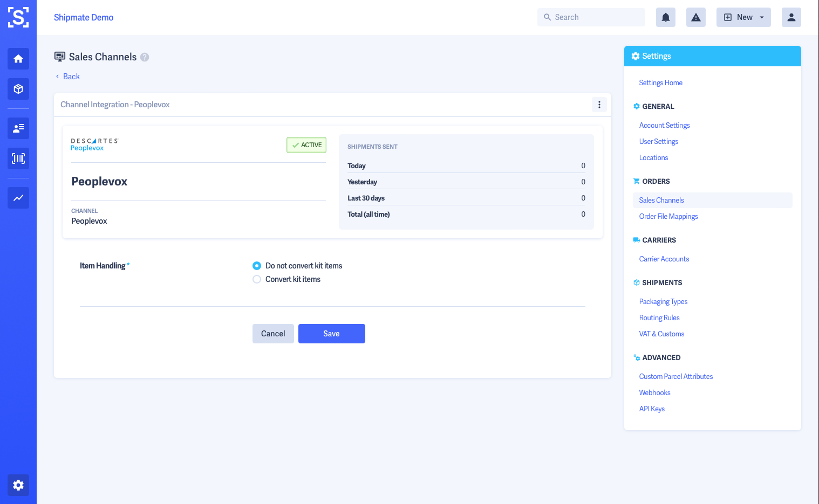
Task: Open the Address book sidebar icon
Action: click(18, 128)
